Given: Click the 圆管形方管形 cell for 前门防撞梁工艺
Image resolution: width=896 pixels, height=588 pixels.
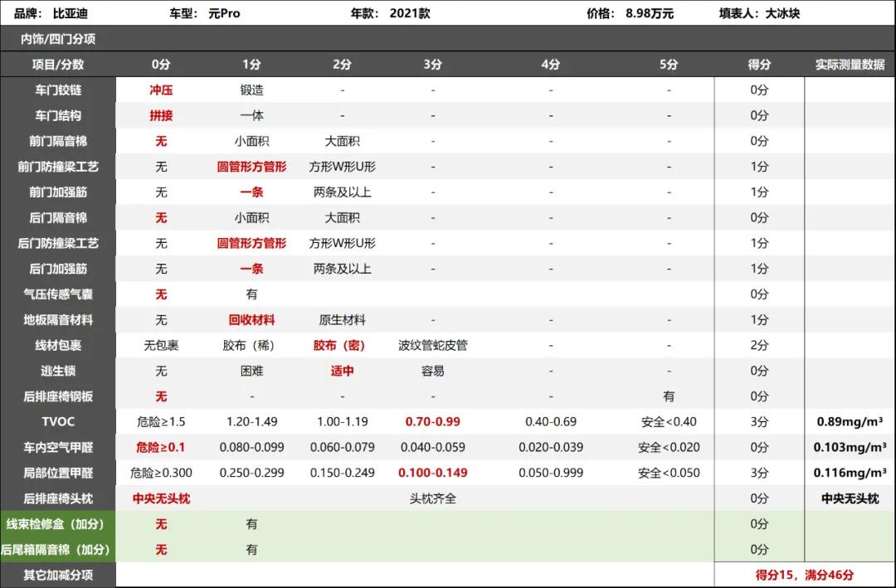Looking at the screenshot, I should pos(251,166).
